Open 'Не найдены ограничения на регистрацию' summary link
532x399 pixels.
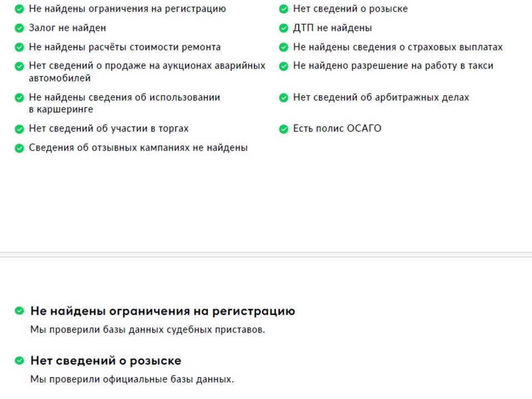point(127,9)
